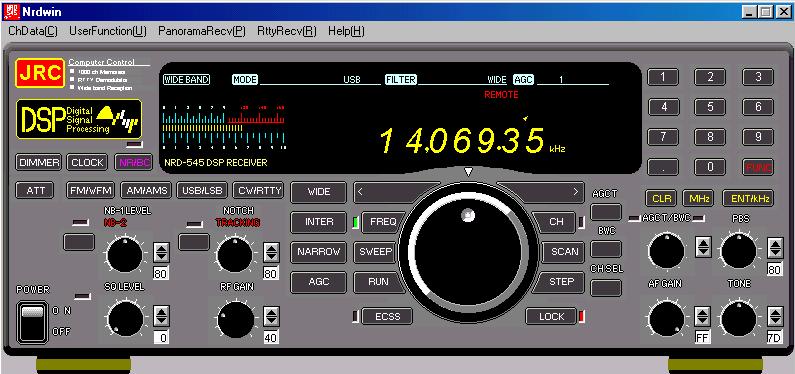Image resolution: width=795 pixels, height=374 pixels.
Task: Choose the WIDE filter button
Action: point(319,192)
